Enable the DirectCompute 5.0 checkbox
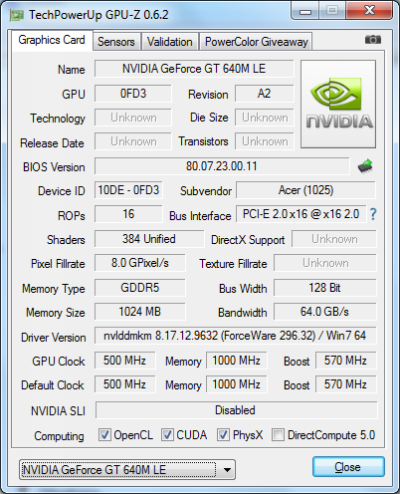This screenshot has width=400, height=494. [x=278, y=435]
